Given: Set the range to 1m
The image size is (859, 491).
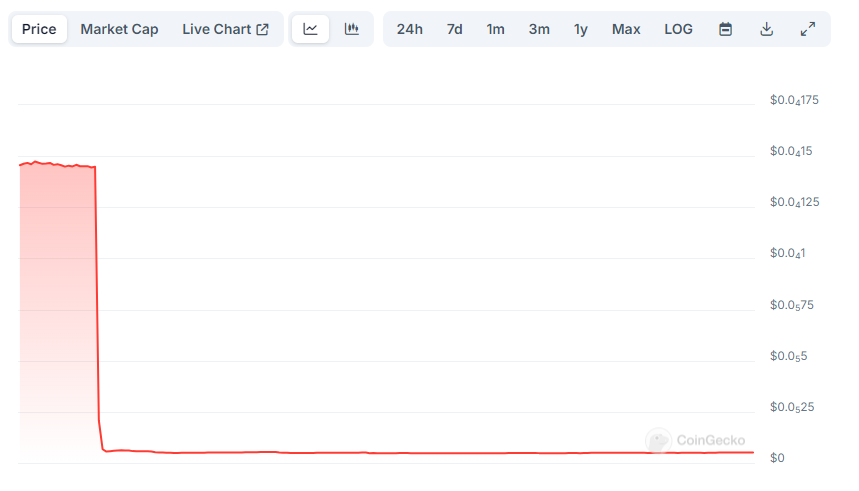Looking at the screenshot, I should coord(495,29).
